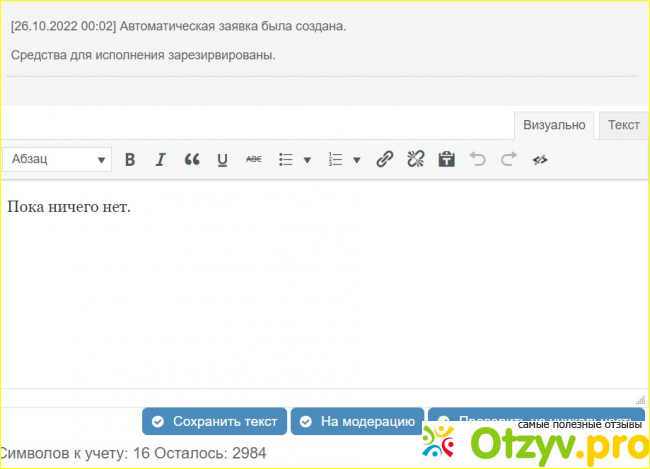The image size is (650, 469).
Task: Apply strikethrough formatting
Action: coord(254,159)
